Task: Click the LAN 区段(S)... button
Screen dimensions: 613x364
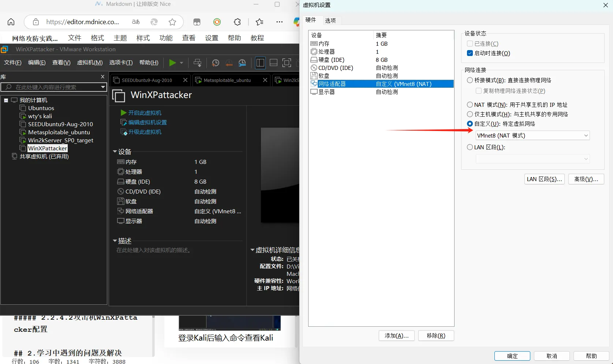Action: (545, 179)
